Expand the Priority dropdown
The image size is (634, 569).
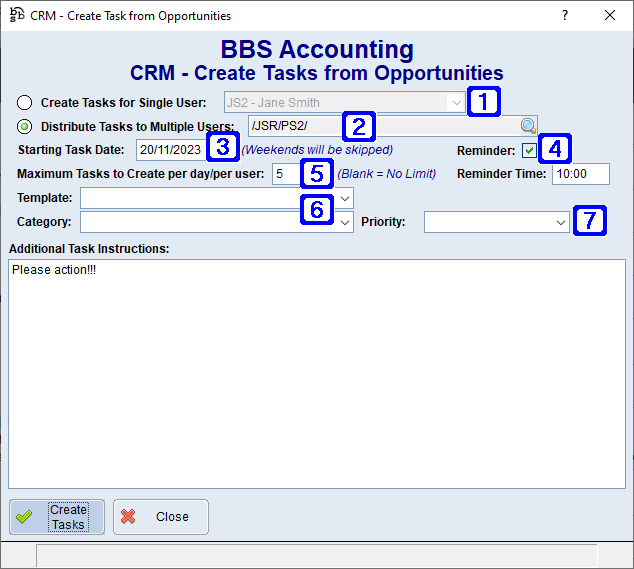(560, 222)
